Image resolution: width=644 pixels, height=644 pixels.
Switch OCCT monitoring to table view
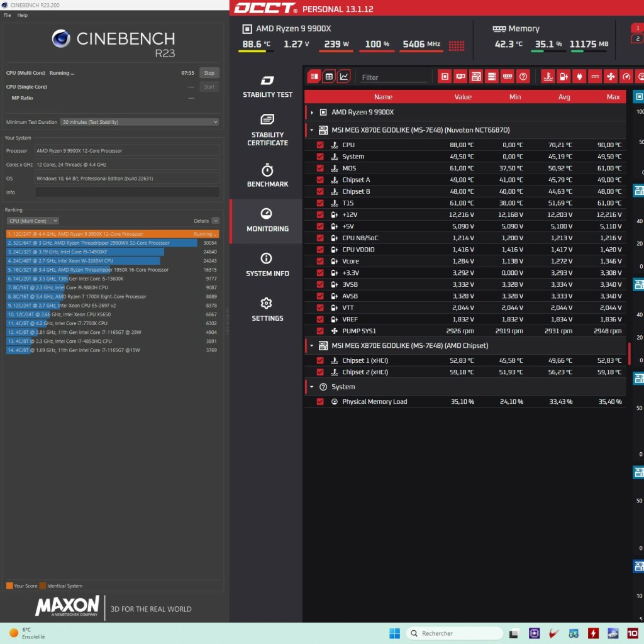(329, 76)
